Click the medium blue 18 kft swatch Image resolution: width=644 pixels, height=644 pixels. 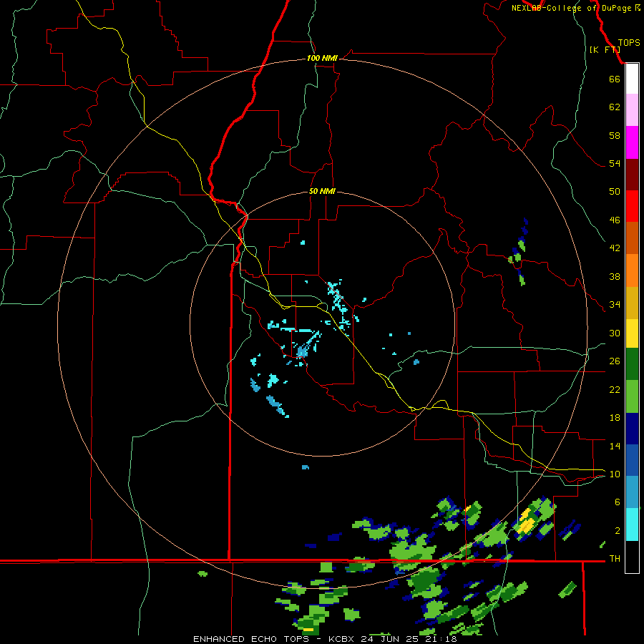(632, 460)
